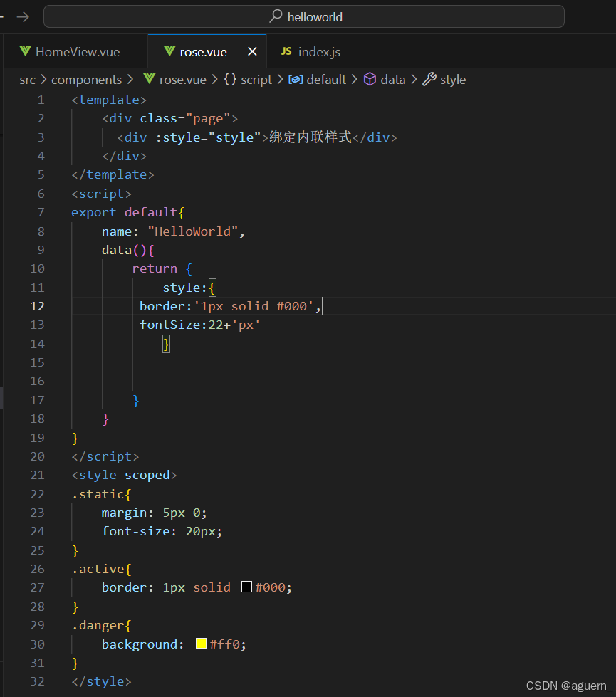Click the yellow #ff0 color swatch on line 30
This screenshot has width=616, height=697.
(199, 643)
